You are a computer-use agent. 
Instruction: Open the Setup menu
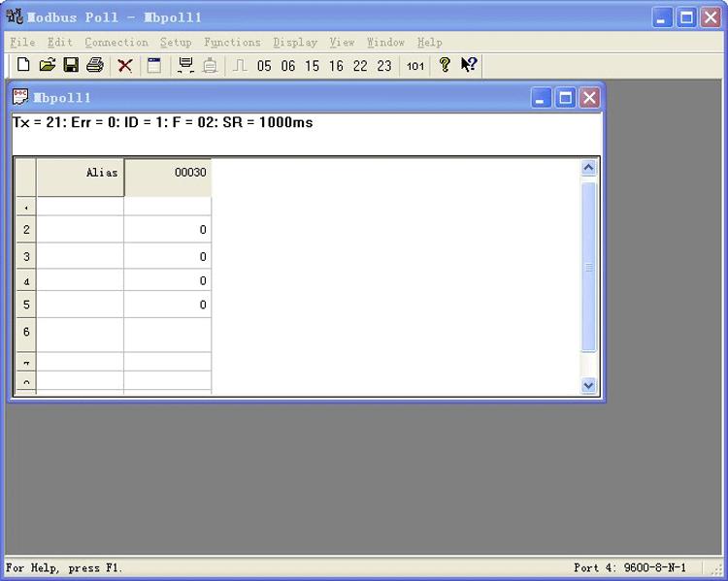tap(176, 43)
